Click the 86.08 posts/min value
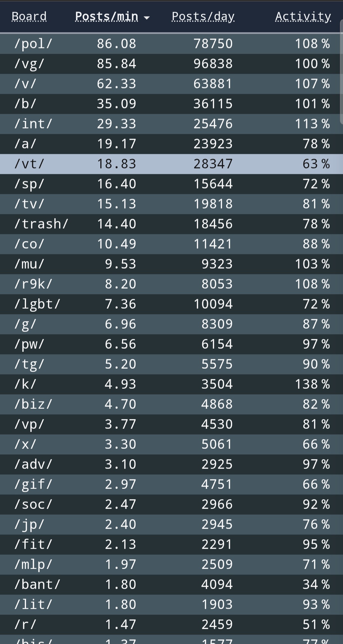 (x=117, y=44)
